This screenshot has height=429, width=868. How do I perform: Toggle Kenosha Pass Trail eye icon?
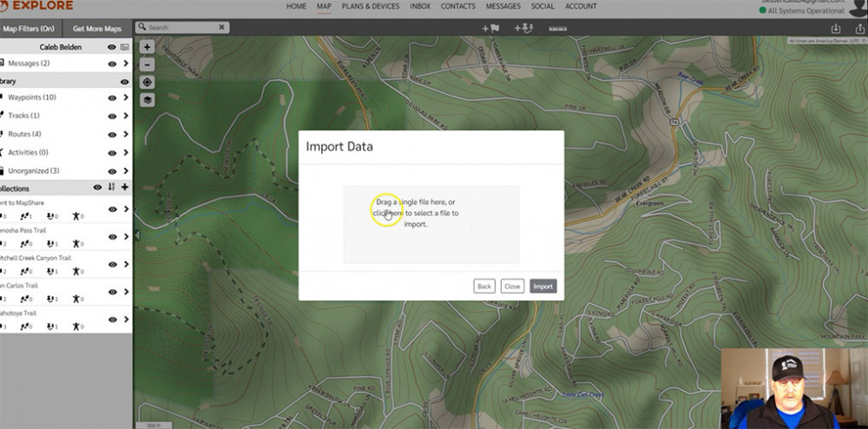(x=112, y=236)
